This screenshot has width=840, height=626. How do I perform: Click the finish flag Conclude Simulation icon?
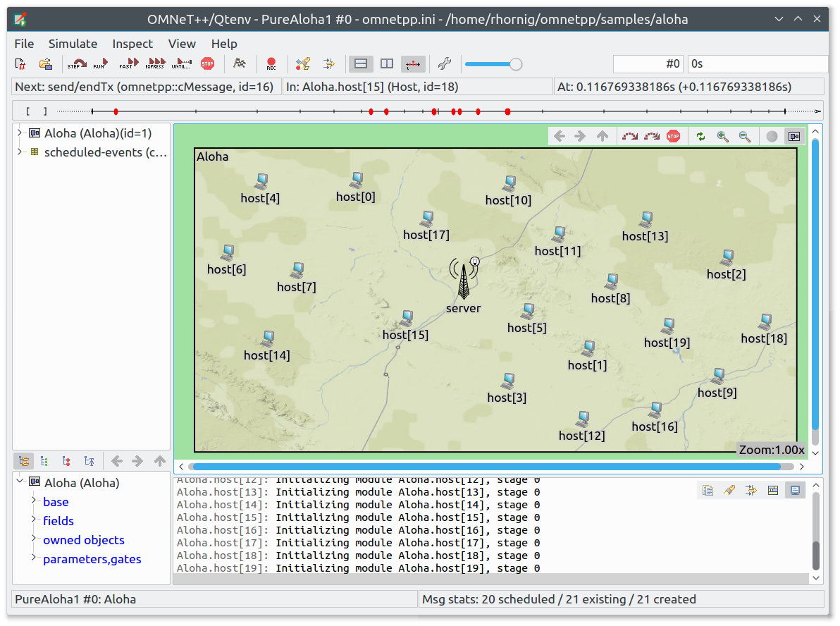click(240, 64)
